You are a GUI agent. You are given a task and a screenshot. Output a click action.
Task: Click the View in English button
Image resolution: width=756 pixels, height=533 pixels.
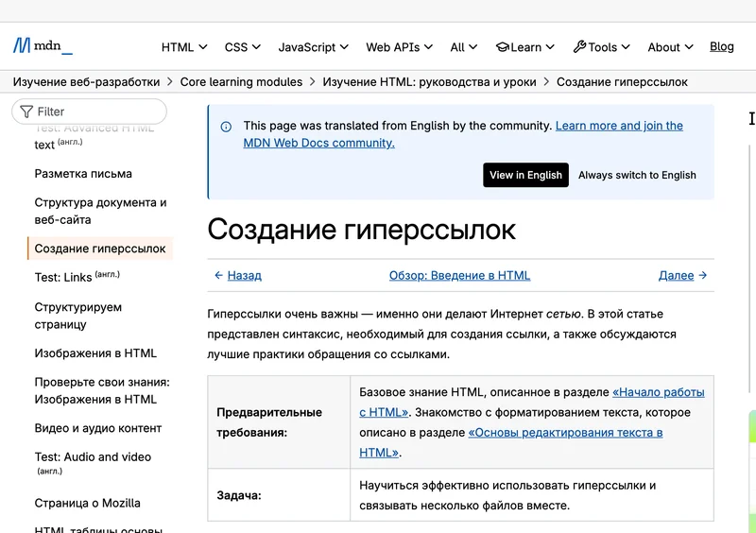[x=525, y=175]
